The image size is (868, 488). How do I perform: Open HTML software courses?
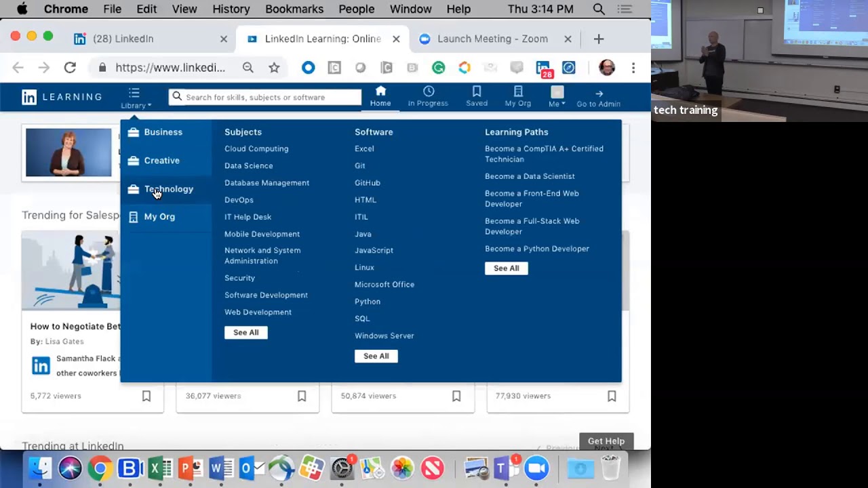click(x=366, y=200)
